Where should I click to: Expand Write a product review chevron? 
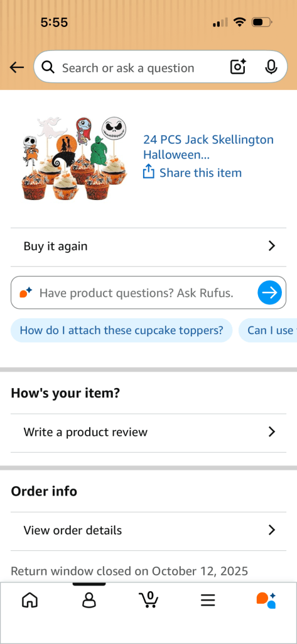[271, 431]
